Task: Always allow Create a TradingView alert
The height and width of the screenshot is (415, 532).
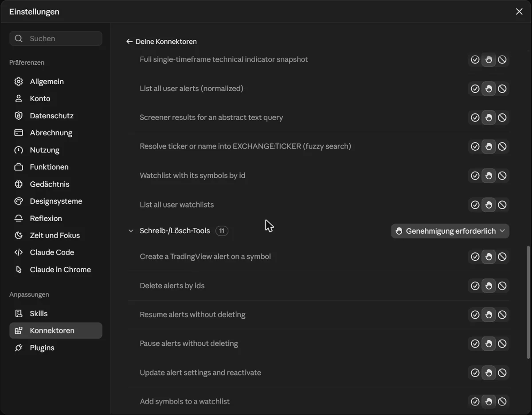Action: [x=475, y=257]
